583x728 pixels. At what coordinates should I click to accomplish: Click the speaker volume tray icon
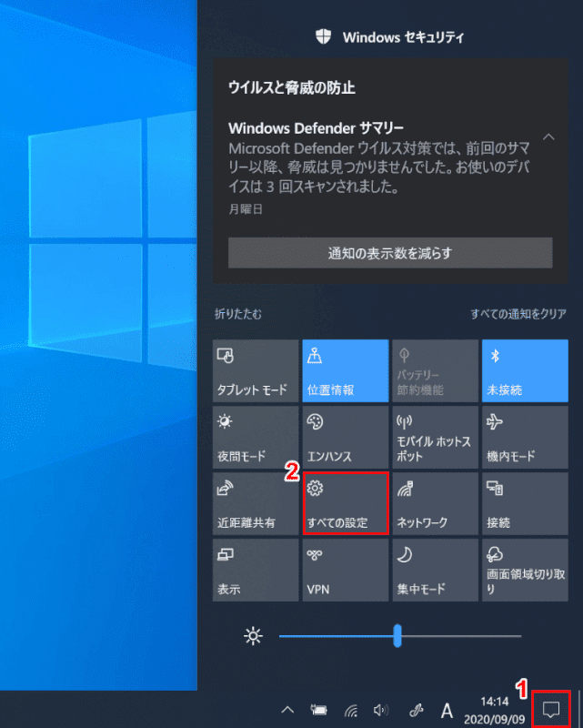click(382, 710)
